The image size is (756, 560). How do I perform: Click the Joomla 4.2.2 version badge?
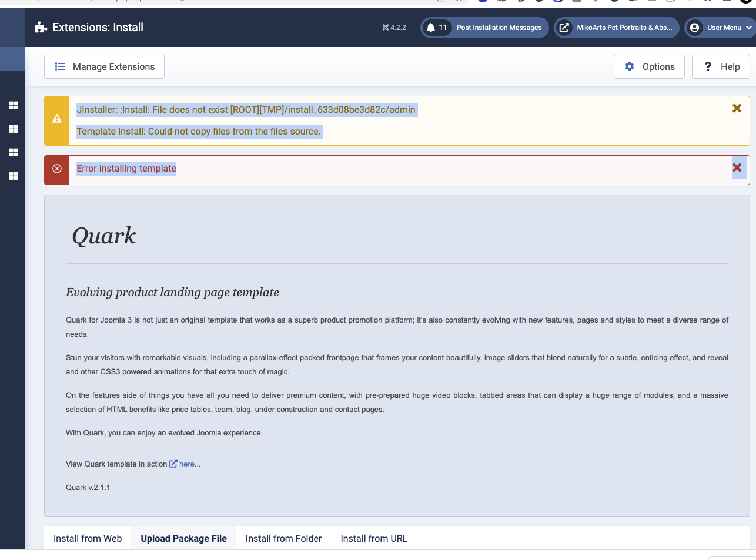click(x=394, y=28)
